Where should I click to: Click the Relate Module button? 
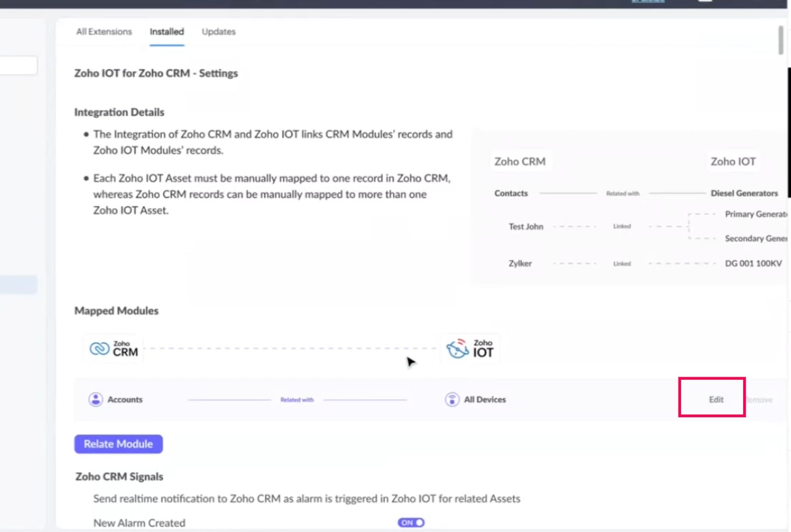118,444
